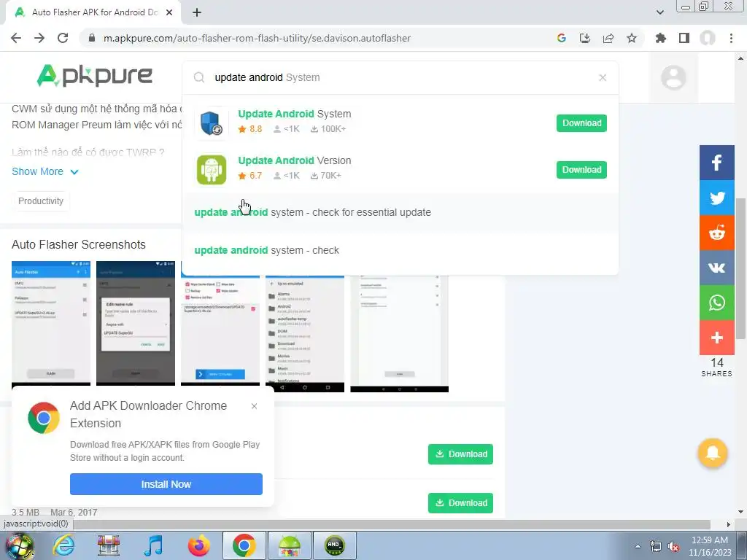Click the horizontal page scrollbar
The width and height of the screenshot is (747, 560).
[391, 524]
